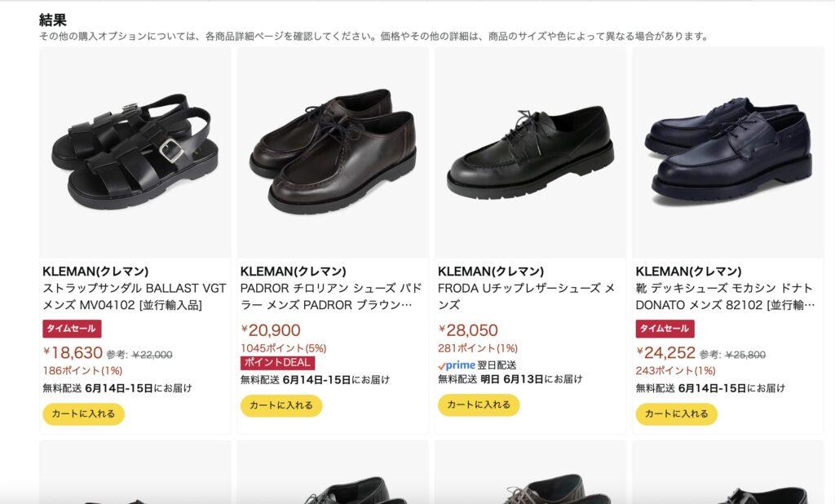Click the タイムセール badge on the sandal
Screen dimensions: 835x504
point(72,329)
